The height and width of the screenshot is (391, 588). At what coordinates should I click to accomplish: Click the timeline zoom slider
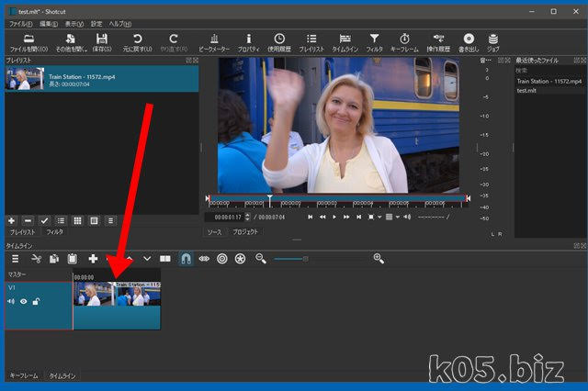pyautogui.click(x=305, y=260)
